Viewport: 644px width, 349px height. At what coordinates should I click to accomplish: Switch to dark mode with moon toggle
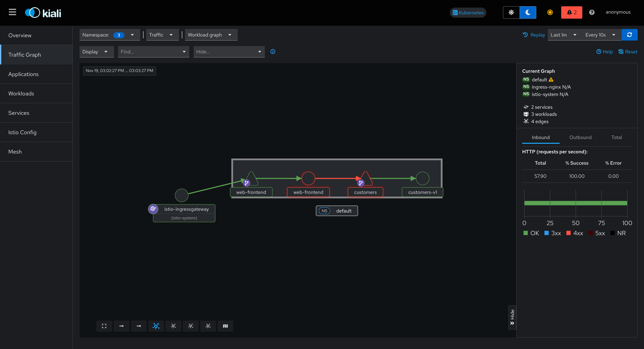(528, 12)
